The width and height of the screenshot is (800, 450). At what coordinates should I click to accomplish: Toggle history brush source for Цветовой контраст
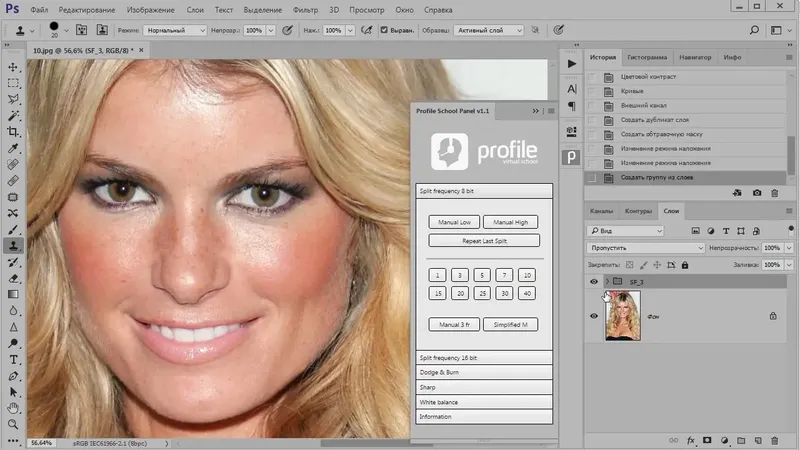click(592, 77)
